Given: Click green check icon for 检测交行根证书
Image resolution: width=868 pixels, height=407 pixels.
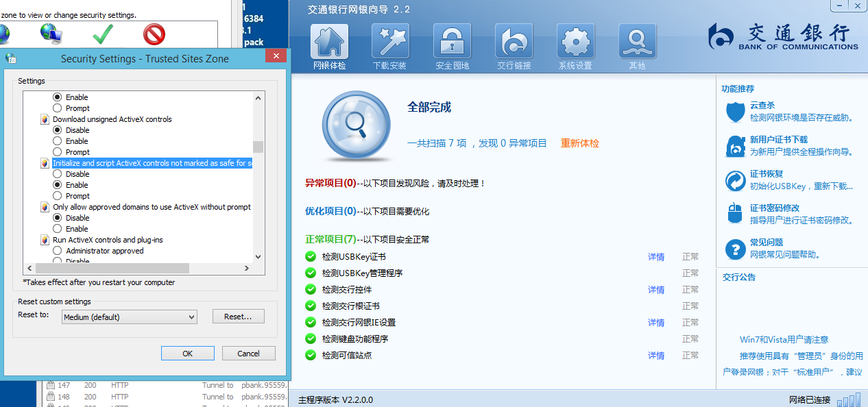Looking at the screenshot, I should (311, 306).
